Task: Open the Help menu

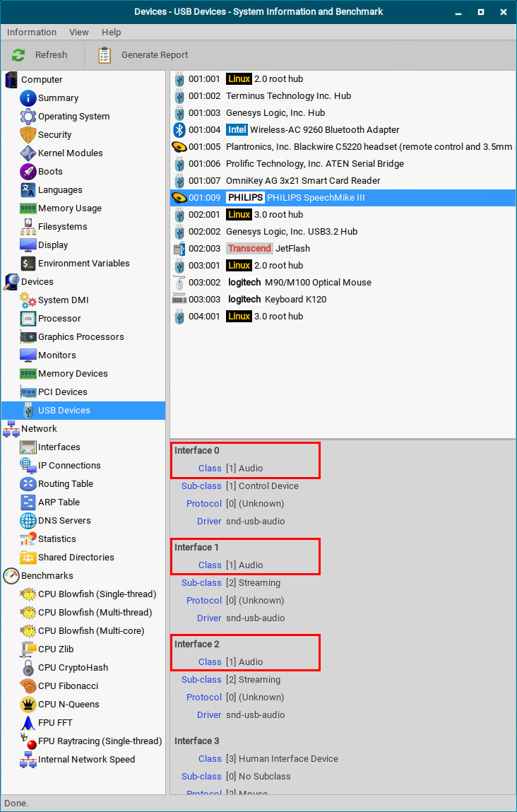Action: [112, 32]
